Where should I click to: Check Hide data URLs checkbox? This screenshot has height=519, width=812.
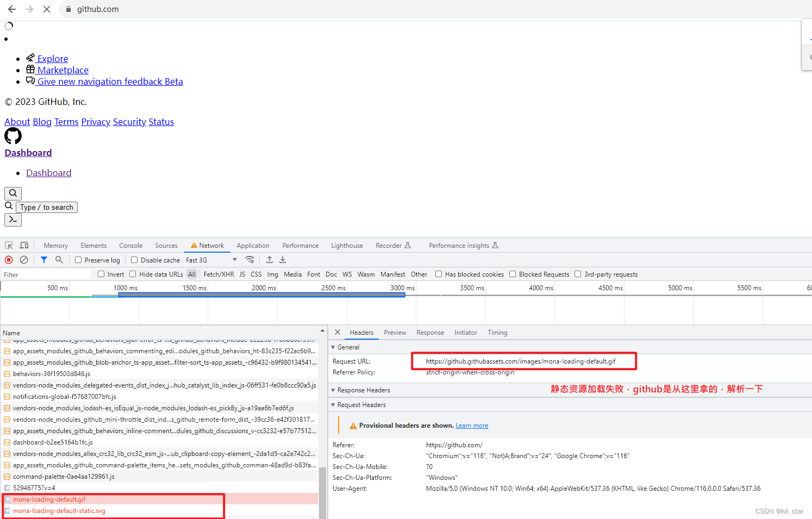point(133,274)
